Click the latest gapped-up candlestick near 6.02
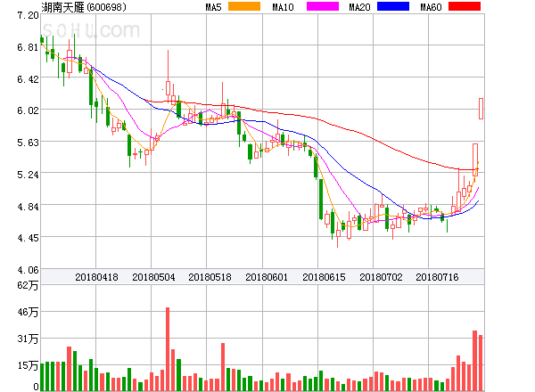Screen dimensions: 535x392 point(481,109)
